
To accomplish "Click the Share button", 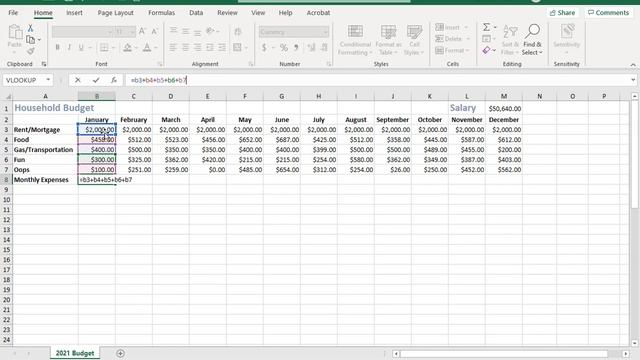I will click(x=562, y=13).
